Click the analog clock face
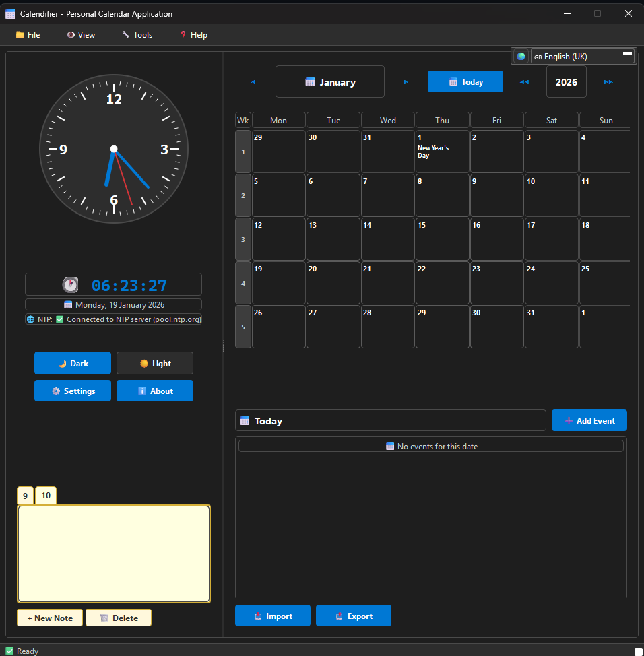Image resolution: width=644 pixels, height=656 pixels. pos(114,149)
